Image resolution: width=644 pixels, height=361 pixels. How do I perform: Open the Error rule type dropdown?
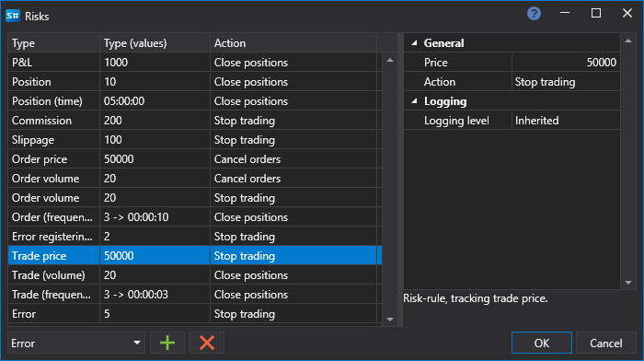(x=76, y=343)
